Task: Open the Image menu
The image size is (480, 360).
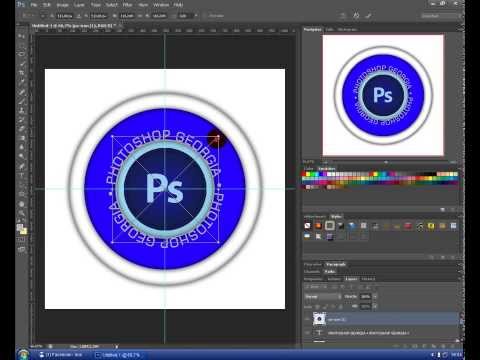Action: click(62, 5)
